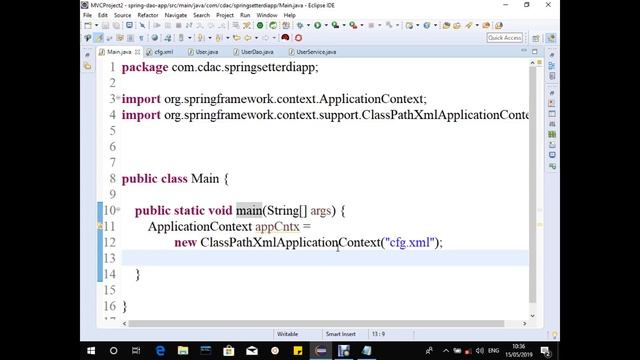Click the Save icon in toolbar
Screen dimensions: 640x360
pos(105,25)
